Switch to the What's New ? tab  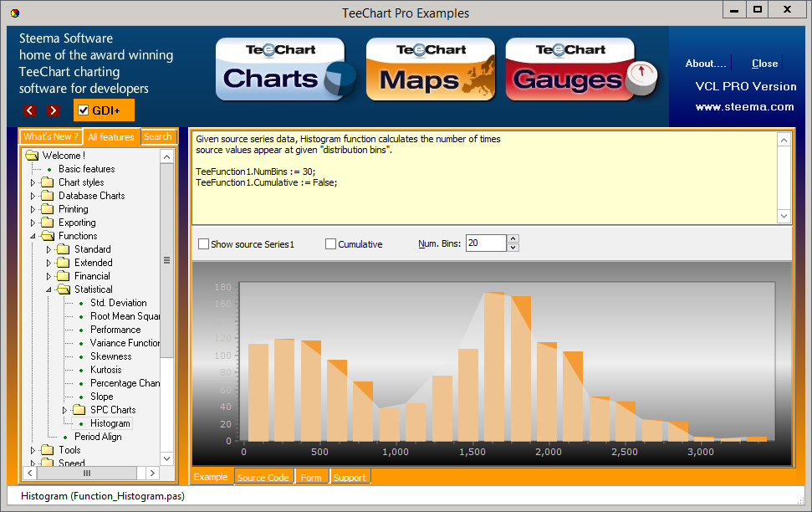tap(51, 137)
